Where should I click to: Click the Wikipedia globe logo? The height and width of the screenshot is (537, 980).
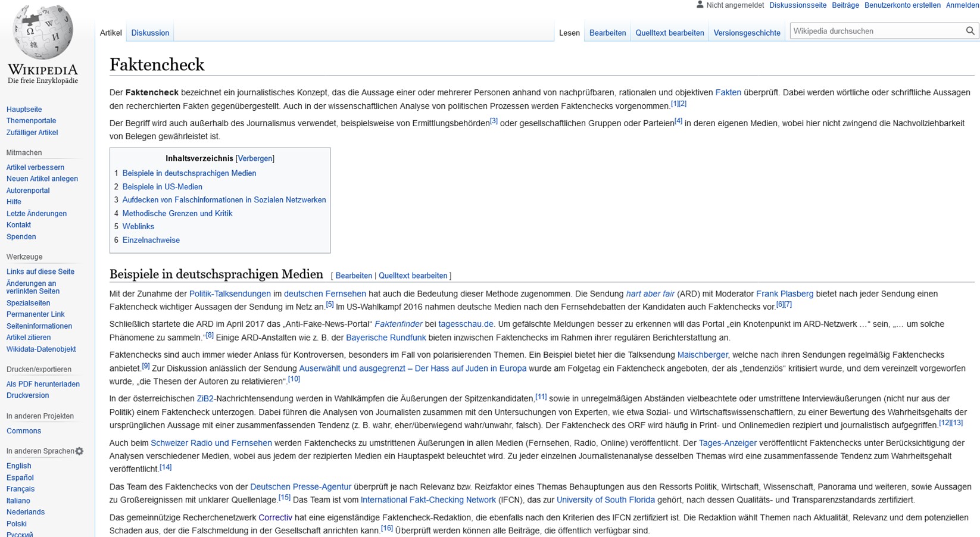tap(42, 33)
